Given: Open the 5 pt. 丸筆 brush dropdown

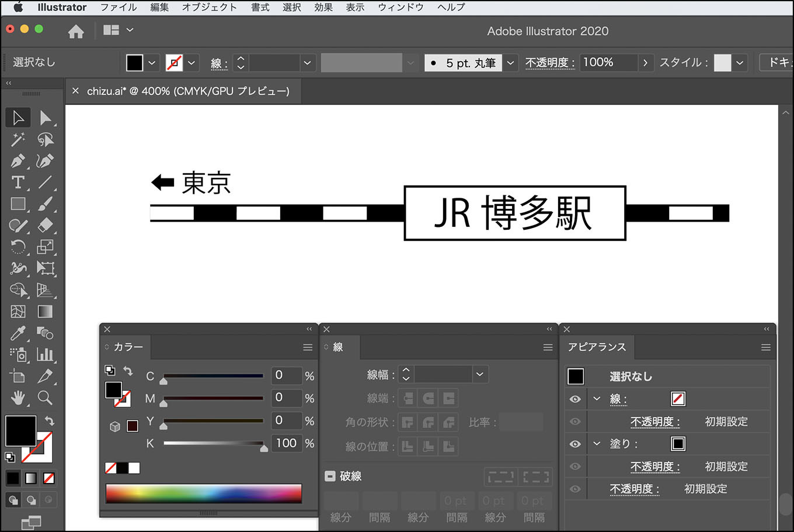Looking at the screenshot, I should point(510,62).
